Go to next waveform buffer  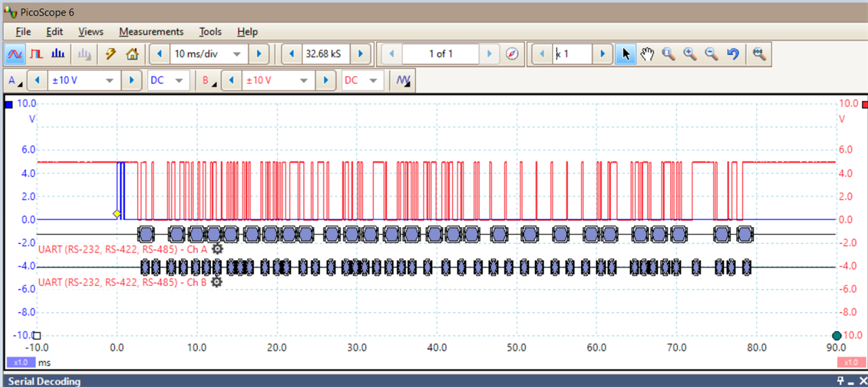[488, 54]
